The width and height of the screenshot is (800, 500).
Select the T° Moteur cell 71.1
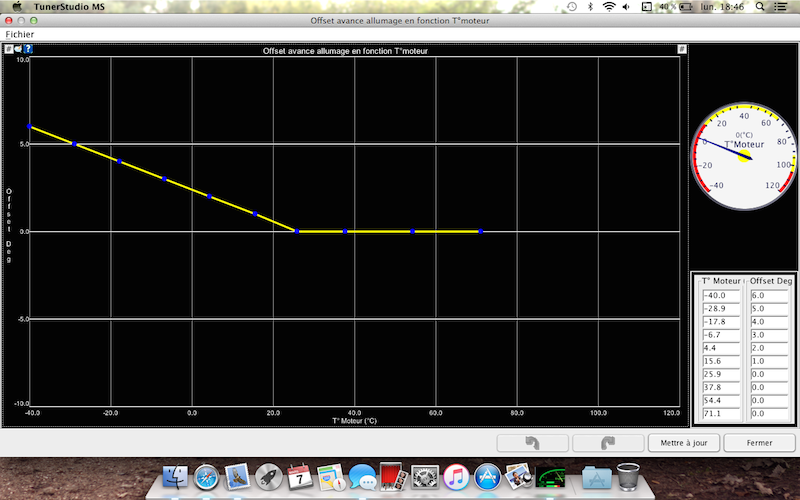click(x=721, y=414)
